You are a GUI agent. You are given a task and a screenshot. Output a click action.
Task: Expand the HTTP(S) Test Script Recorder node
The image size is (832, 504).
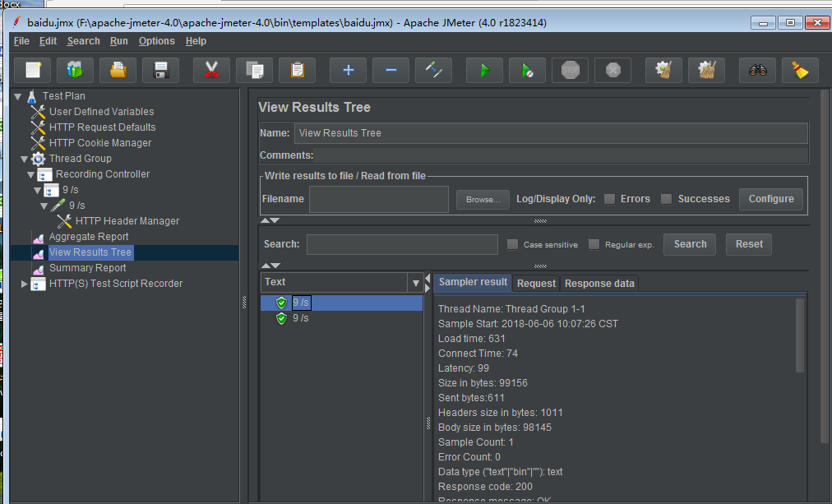point(24,284)
